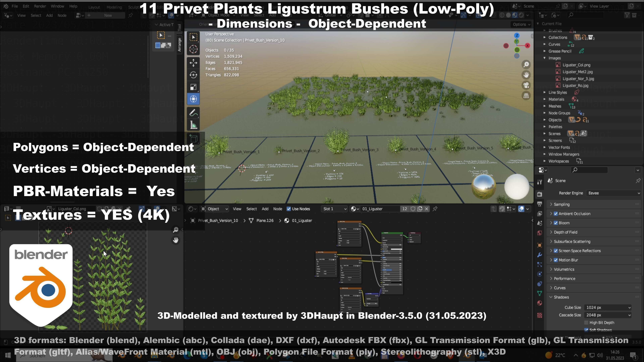Expand the Sampling panel

(x=561, y=204)
